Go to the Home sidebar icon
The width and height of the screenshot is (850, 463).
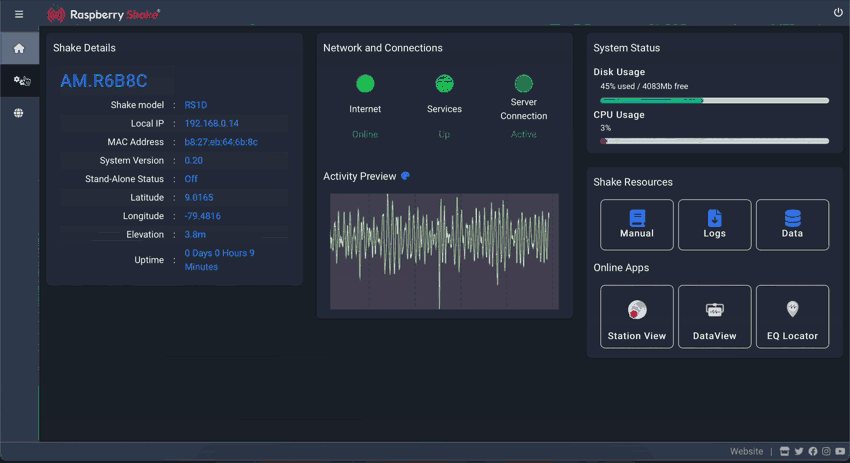19,49
